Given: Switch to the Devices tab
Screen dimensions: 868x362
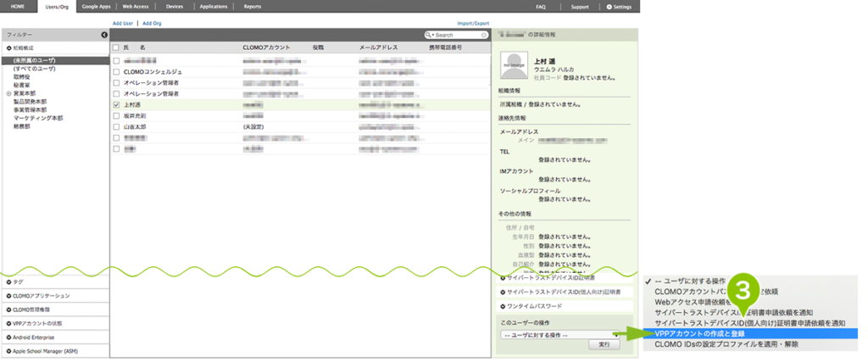Looking at the screenshot, I should (174, 6).
